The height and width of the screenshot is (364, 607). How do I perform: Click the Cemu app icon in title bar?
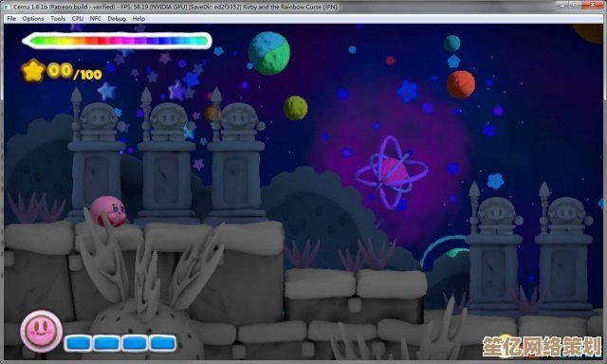8,7
